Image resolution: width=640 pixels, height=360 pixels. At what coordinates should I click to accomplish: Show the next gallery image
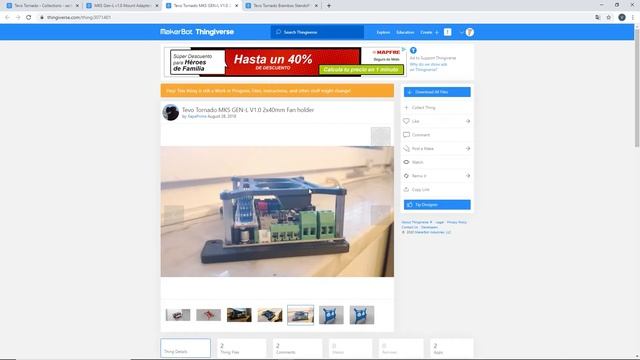click(380, 215)
